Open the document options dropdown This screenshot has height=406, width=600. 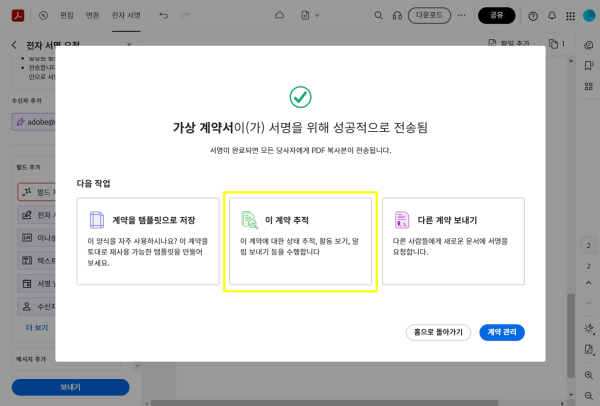[x=310, y=15]
